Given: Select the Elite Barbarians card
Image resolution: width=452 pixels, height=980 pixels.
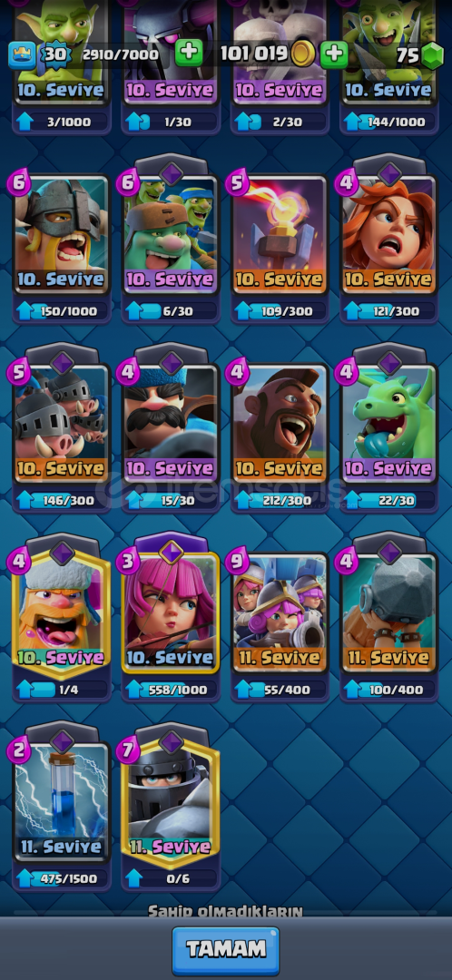Looking at the screenshot, I should (62, 234).
